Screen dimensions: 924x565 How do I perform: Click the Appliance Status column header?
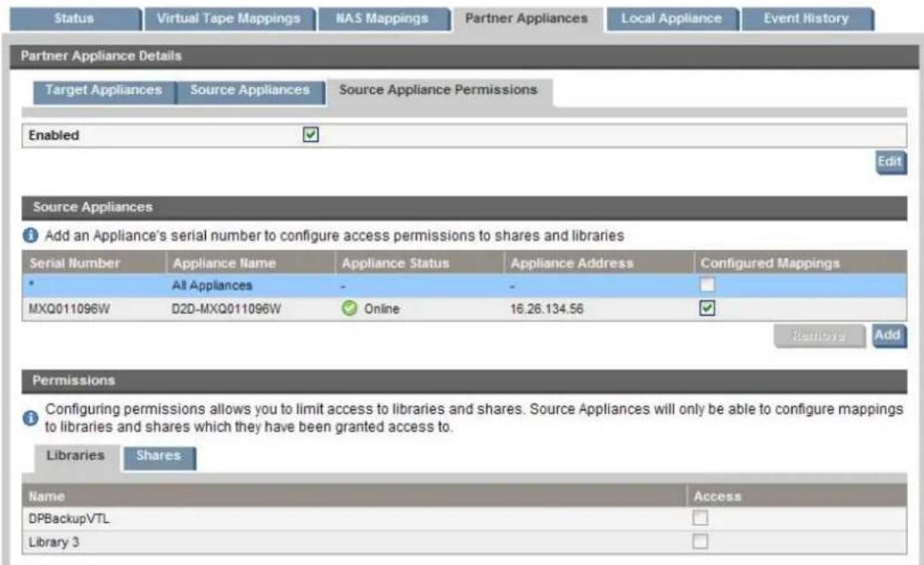419,263
